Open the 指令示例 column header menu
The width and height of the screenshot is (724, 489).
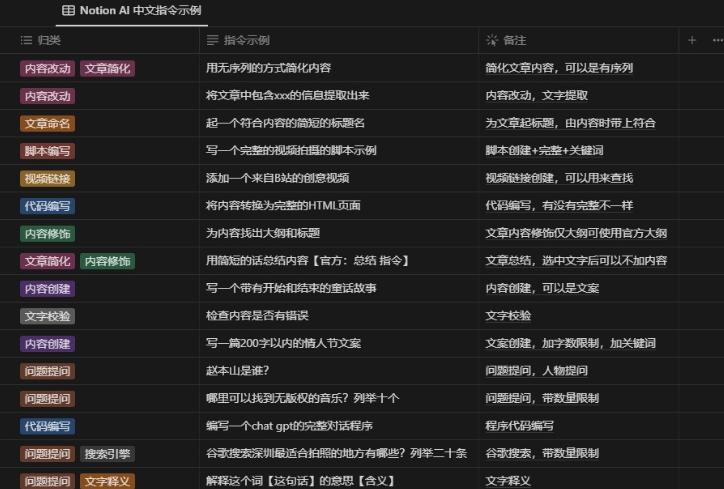[x=246, y=40]
